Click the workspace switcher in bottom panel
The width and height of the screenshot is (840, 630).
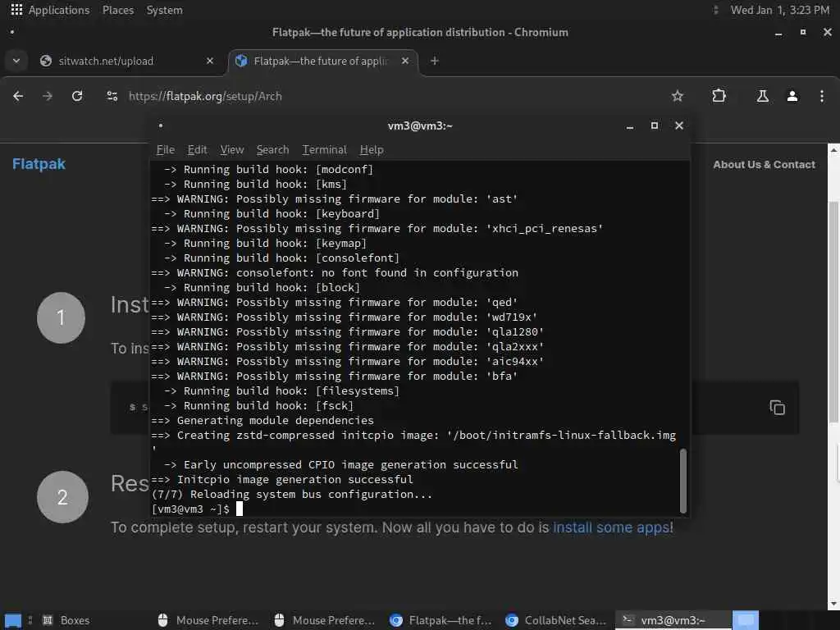745,620
